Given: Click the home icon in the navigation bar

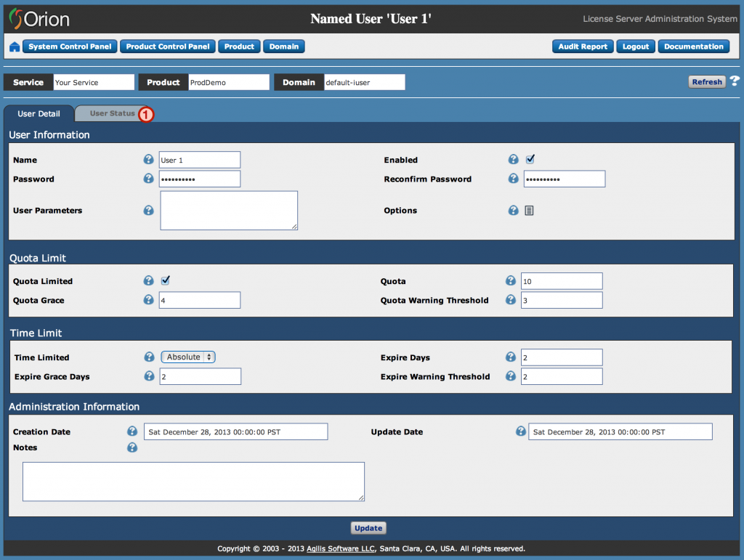Looking at the screenshot, I should 15,46.
